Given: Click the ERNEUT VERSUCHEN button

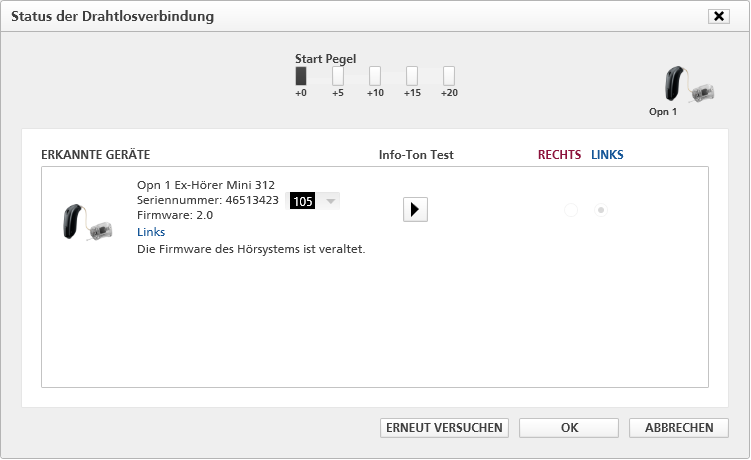Looking at the screenshot, I should click(x=444, y=428).
